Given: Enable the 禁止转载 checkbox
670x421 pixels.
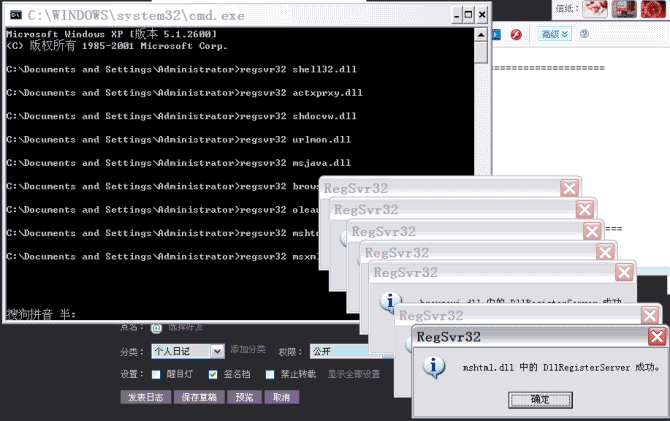Looking at the screenshot, I should (x=270, y=375).
